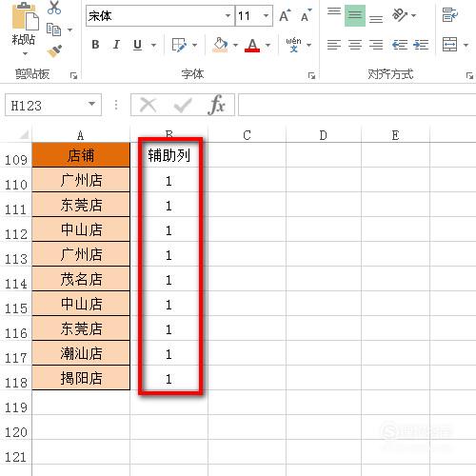Viewport: 476px width, 476px height.
Task: Click the font size box showing 11
Action: click(x=248, y=15)
